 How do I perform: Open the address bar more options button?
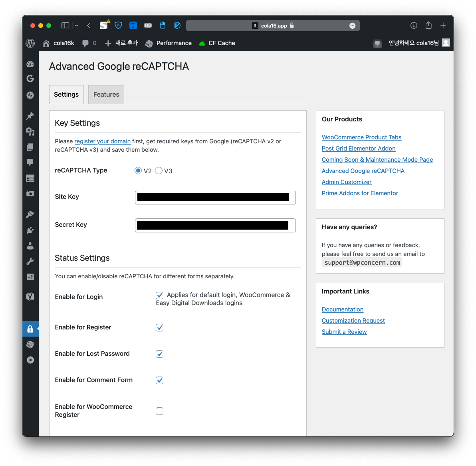point(352,26)
